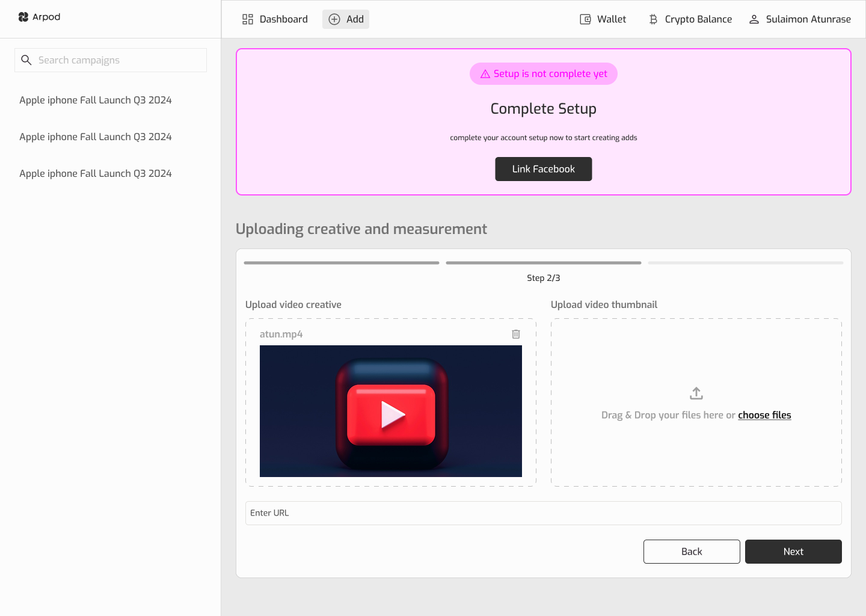Click the user profile icon
The image size is (866, 616).
tap(754, 19)
